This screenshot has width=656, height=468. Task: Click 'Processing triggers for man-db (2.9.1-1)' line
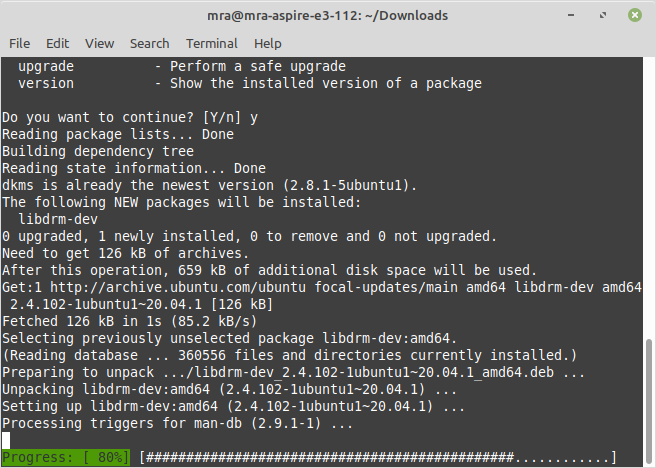pos(177,423)
